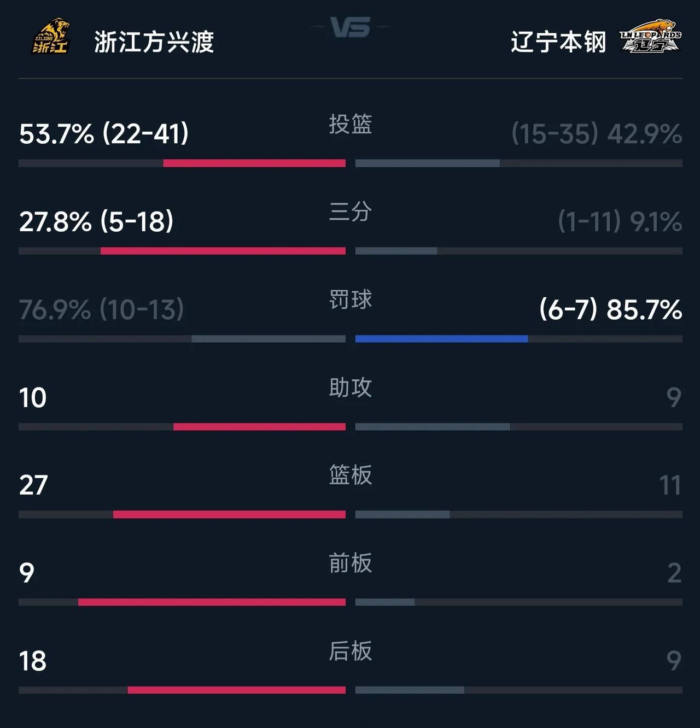
Task: Open the Zhejiang Lions team logo
Action: (50, 37)
